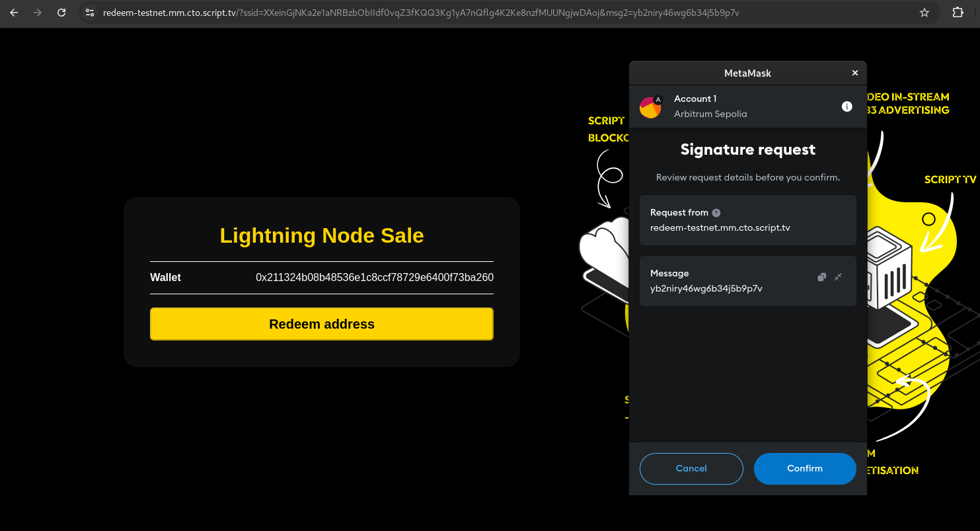Open the browser extensions icon
Viewport: 980px width, 531px height.
(x=958, y=11)
